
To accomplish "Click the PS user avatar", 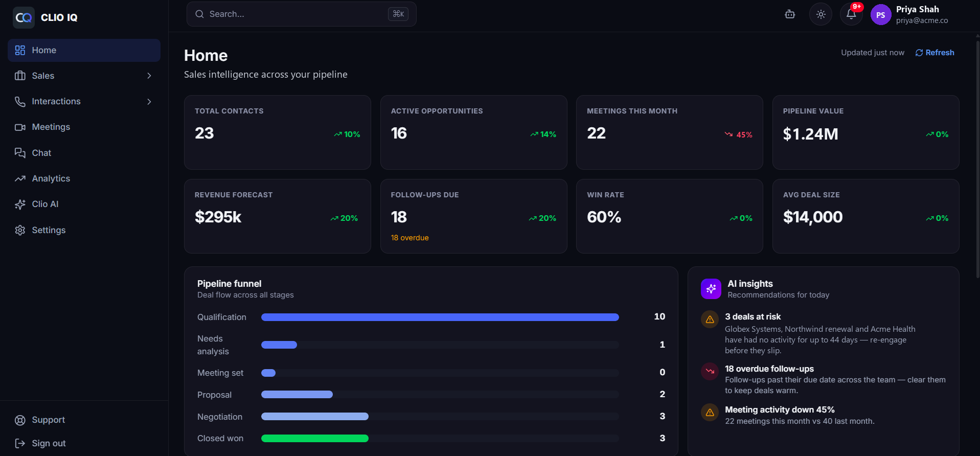I will (880, 15).
